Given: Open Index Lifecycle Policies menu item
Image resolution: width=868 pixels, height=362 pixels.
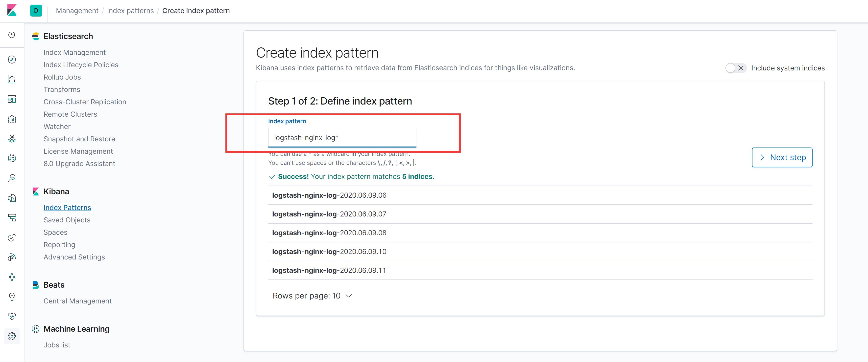Looking at the screenshot, I should [81, 65].
